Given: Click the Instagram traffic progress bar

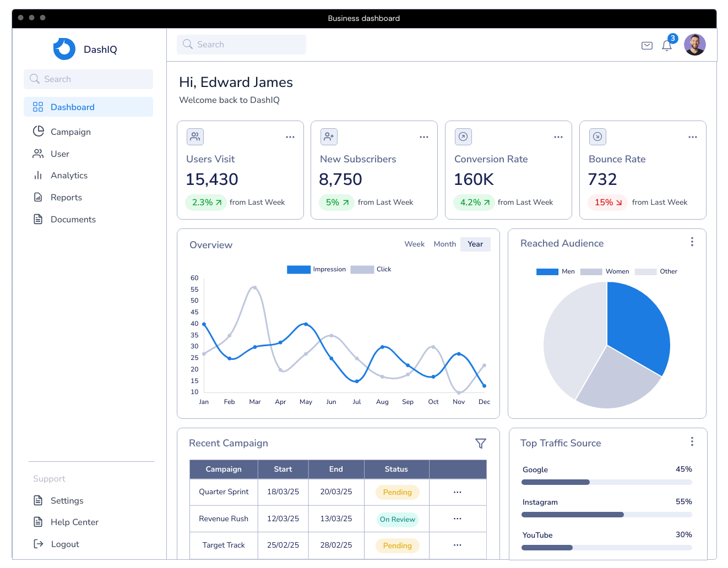Looking at the screenshot, I should tap(607, 515).
